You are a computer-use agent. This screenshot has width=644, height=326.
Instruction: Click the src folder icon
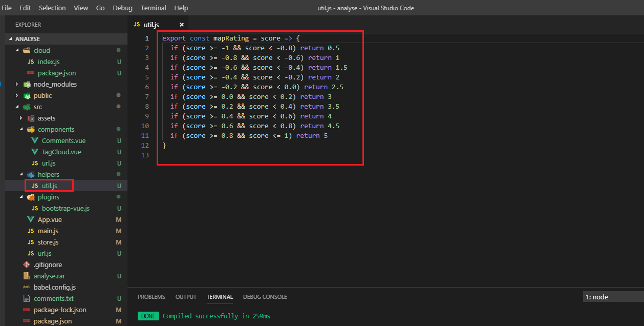[x=27, y=107]
